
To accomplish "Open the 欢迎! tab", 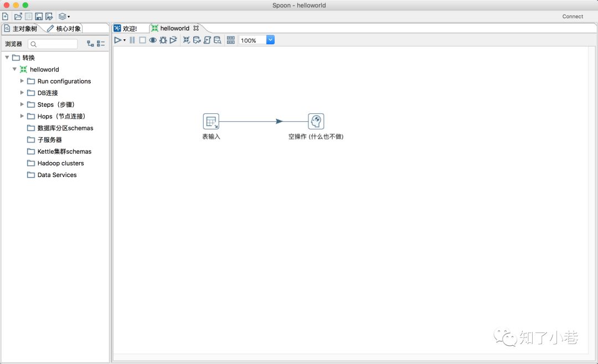I will click(x=126, y=28).
